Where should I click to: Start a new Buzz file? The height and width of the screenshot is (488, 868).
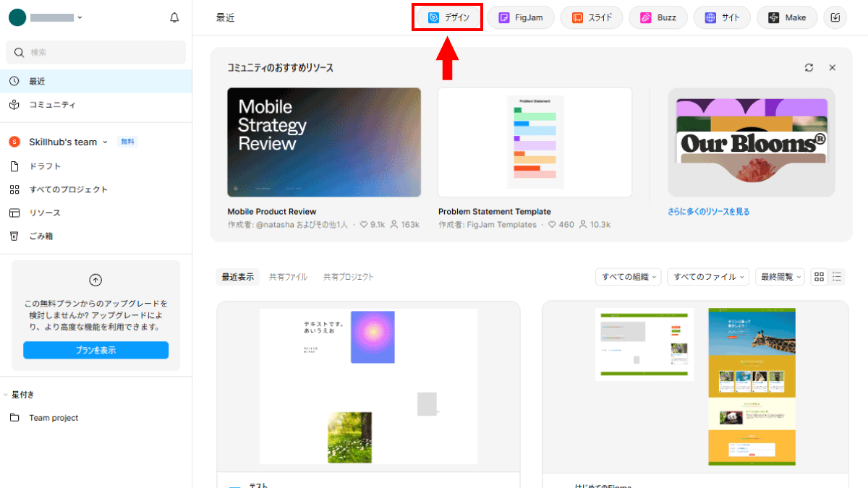click(x=658, y=18)
